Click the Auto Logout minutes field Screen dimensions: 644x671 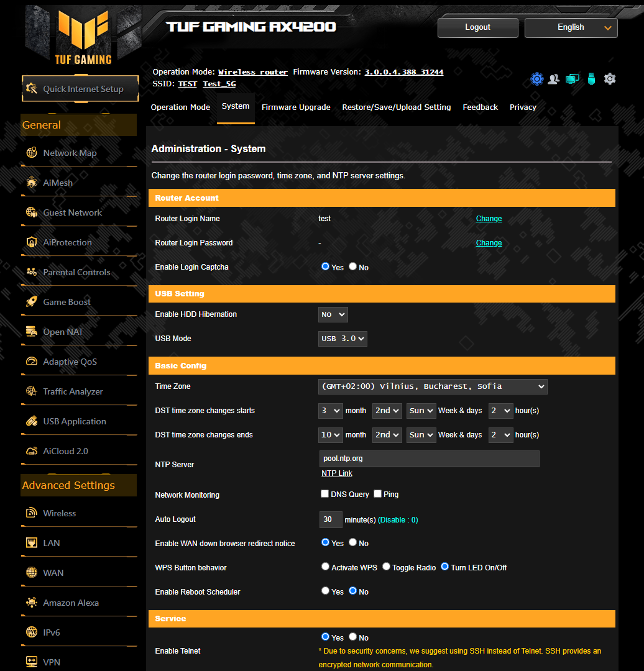(331, 519)
